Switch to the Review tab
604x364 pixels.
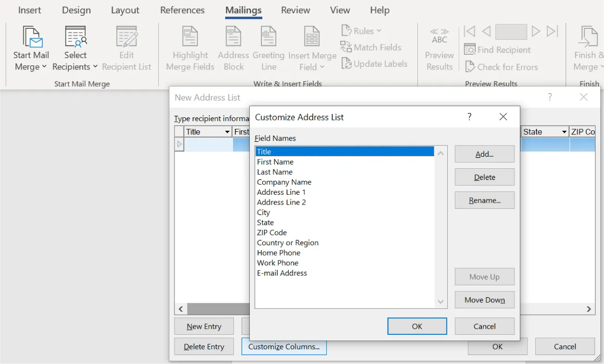click(295, 10)
